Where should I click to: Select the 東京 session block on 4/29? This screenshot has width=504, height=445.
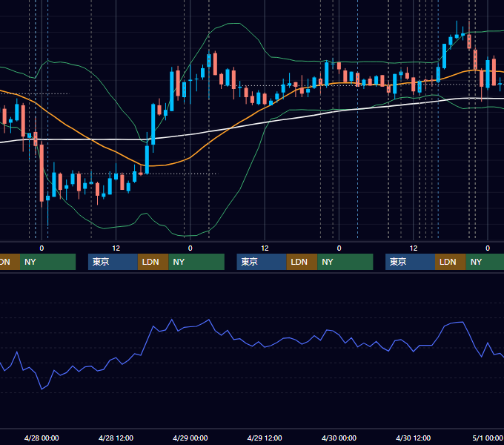coord(262,262)
